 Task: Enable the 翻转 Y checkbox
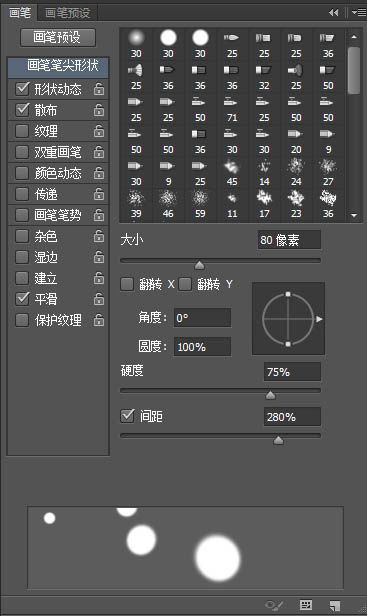pyautogui.click(x=185, y=284)
